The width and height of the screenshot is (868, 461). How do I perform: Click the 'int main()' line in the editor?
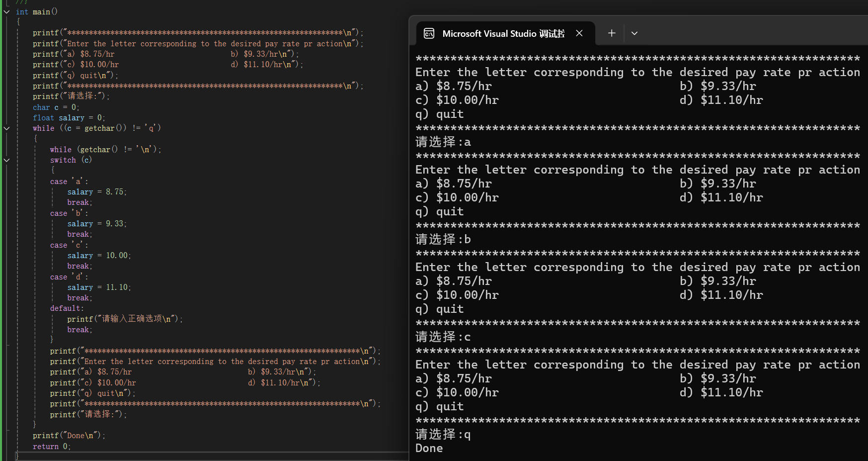(37, 12)
